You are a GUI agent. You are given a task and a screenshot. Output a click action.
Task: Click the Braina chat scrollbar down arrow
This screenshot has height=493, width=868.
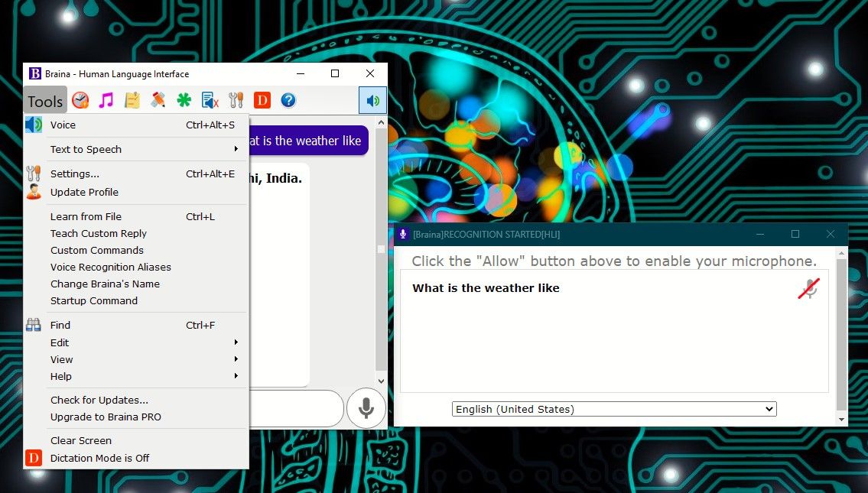click(x=381, y=381)
